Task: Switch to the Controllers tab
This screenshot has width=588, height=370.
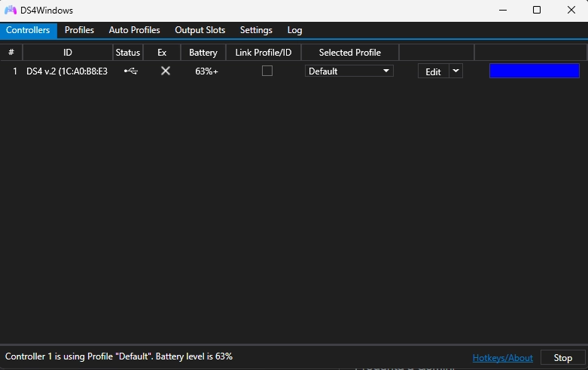Action: [x=28, y=30]
